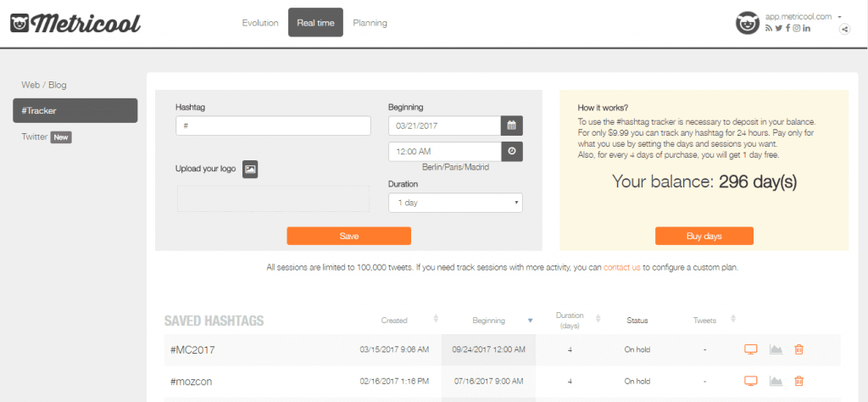Viewport: 868px width, 402px height.
Task: Click the 03/15/2017 9:06 AM created cell
Action: pyautogui.click(x=394, y=350)
